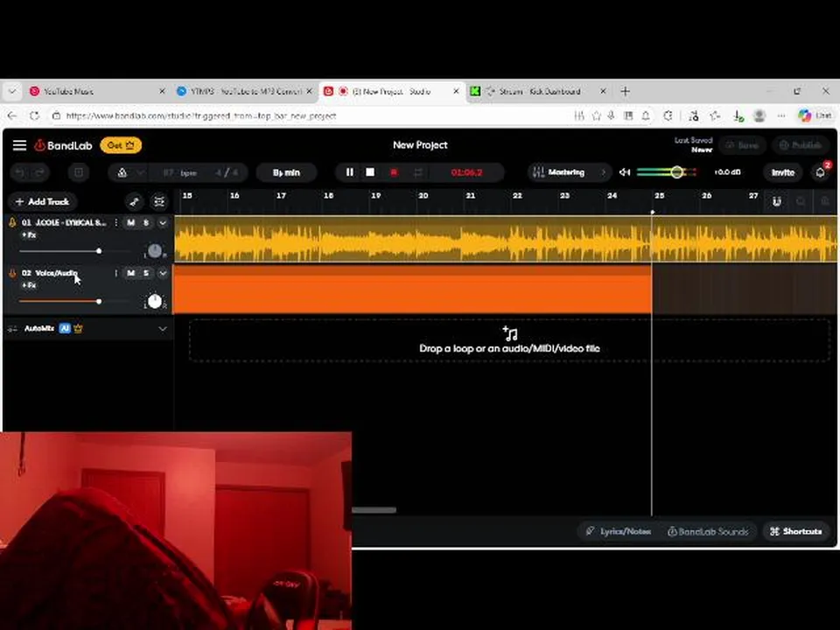Expand track 01 J.COLE chevron
This screenshot has height=630, width=840.
(x=163, y=222)
